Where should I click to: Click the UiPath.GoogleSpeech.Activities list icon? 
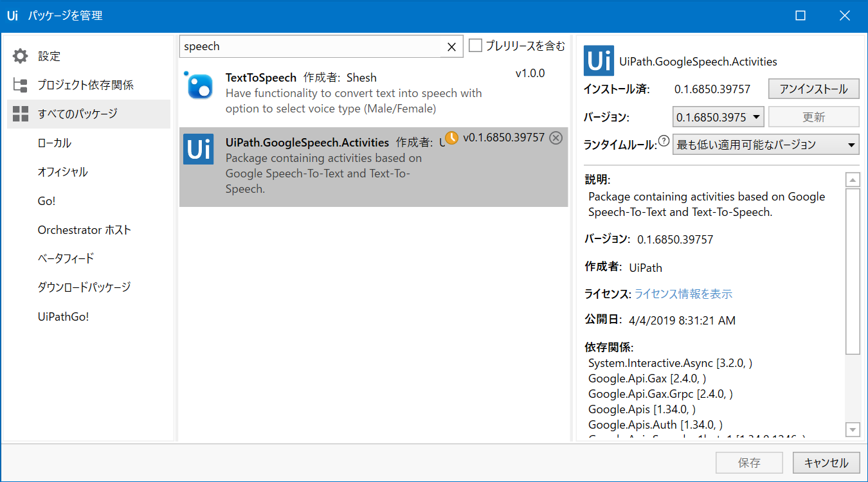(199, 149)
